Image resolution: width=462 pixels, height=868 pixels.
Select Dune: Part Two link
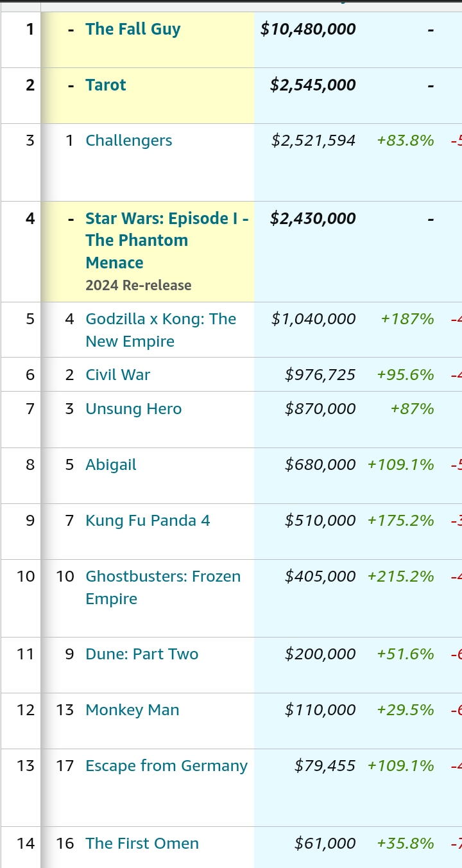tap(142, 654)
